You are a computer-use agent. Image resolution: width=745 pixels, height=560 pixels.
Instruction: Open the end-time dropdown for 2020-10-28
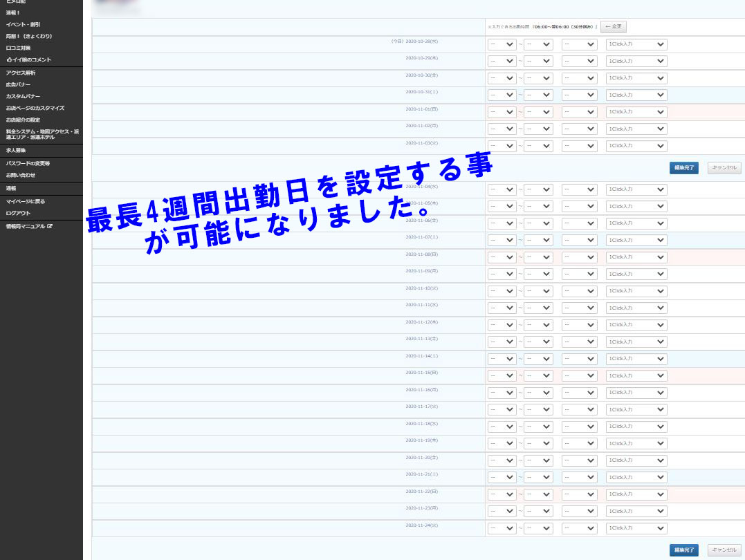pyautogui.click(x=538, y=45)
